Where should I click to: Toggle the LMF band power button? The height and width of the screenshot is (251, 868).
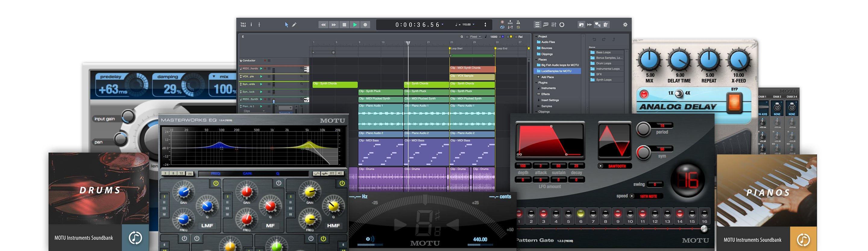216,183
